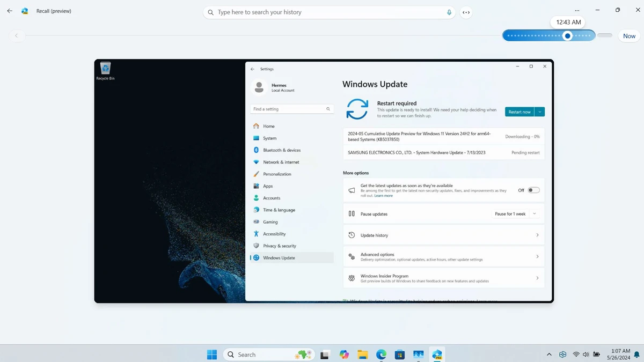Screen dimensions: 644x362
Task: Open the Restart now dropdown arrow
Action: (540, 112)
